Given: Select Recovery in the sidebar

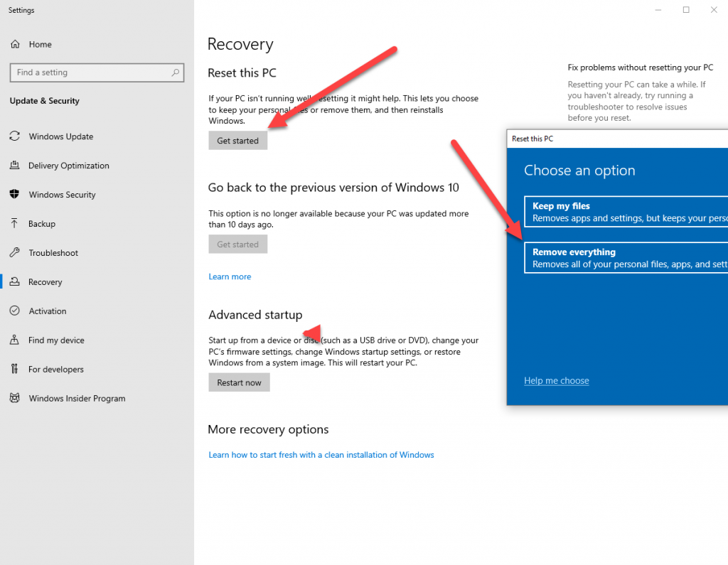Looking at the screenshot, I should (x=45, y=282).
